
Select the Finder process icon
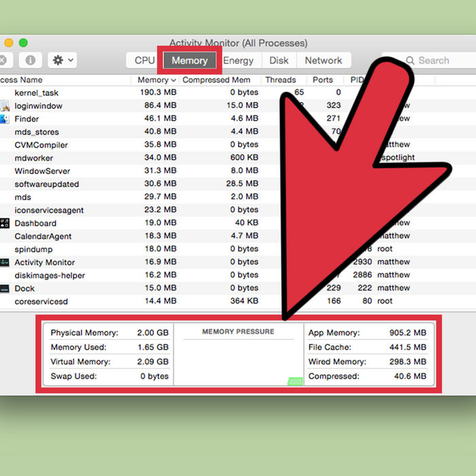click(4, 119)
